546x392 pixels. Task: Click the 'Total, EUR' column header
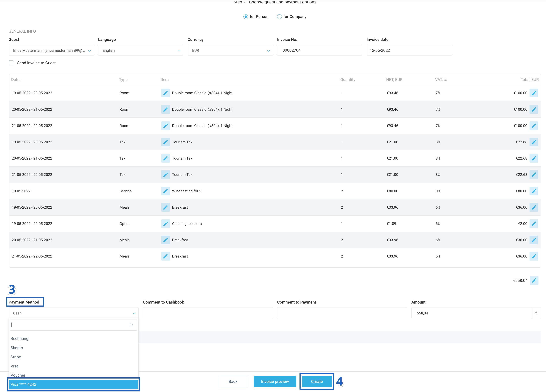pos(529,80)
